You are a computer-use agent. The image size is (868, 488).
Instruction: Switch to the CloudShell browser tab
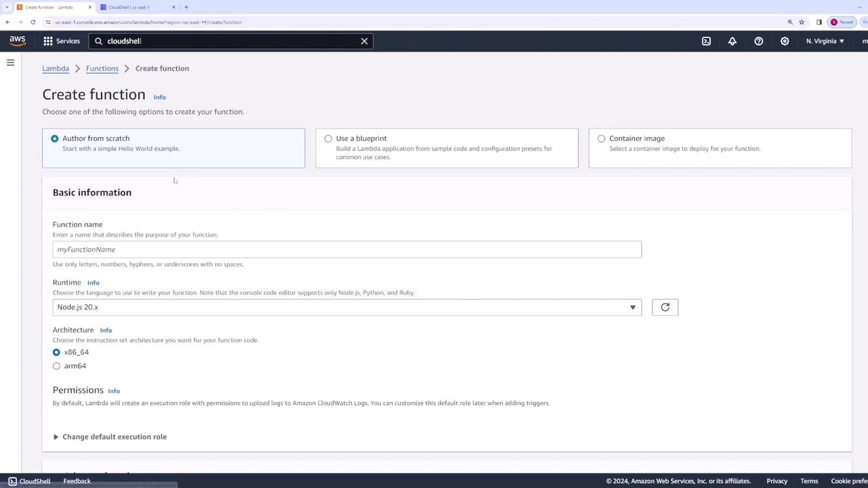tap(136, 7)
